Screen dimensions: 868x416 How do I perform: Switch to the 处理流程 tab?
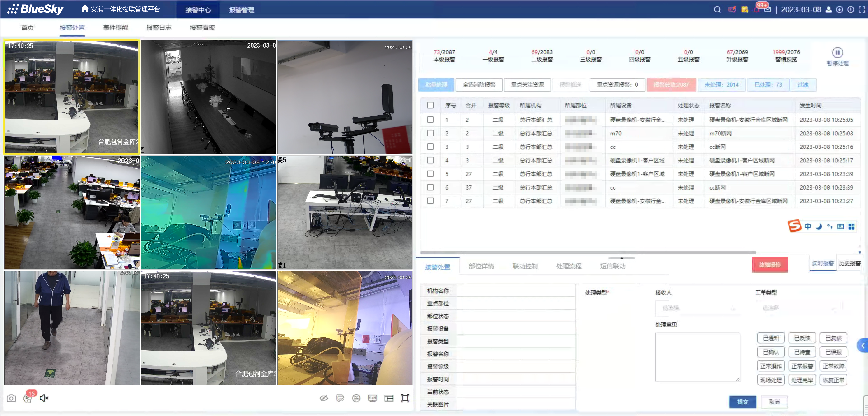[x=569, y=266]
